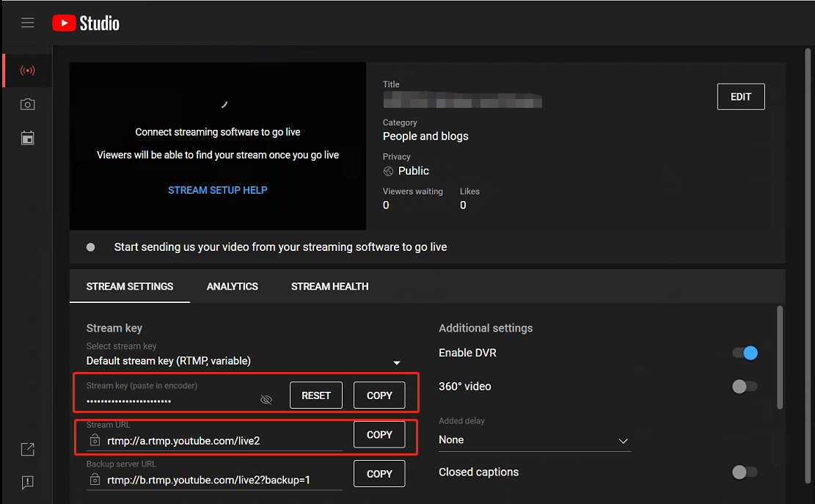Open the Manage calendar sidebar icon
The width and height of the screenshot is (815, 504).
pos(28,138)
